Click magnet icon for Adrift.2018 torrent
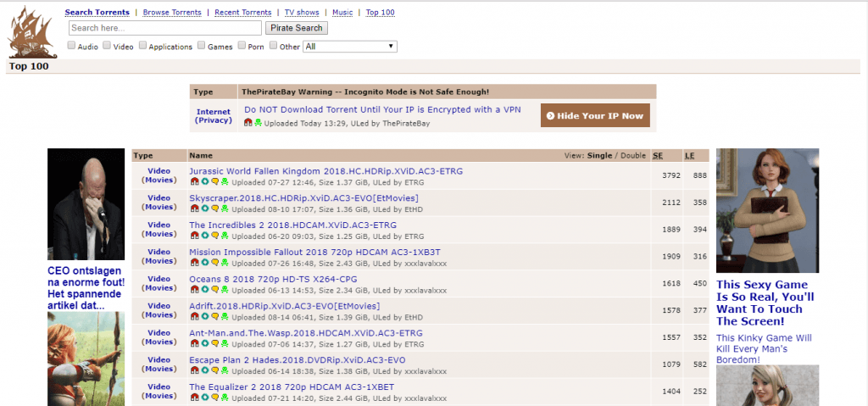Image resolution: width=868 pixels, height=406 pixels. point(194,316)
